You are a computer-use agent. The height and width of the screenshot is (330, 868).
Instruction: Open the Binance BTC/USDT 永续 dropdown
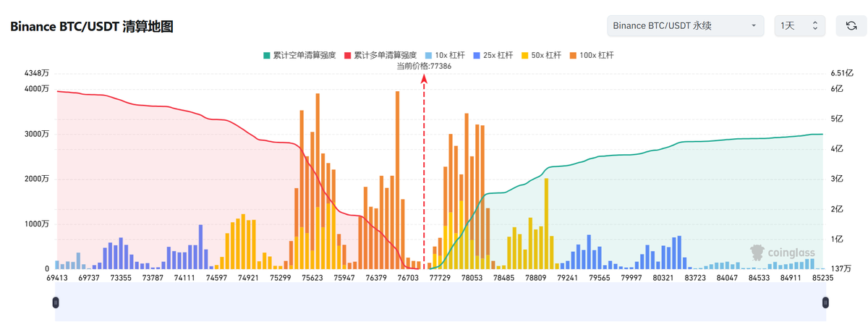pos(686,26)
